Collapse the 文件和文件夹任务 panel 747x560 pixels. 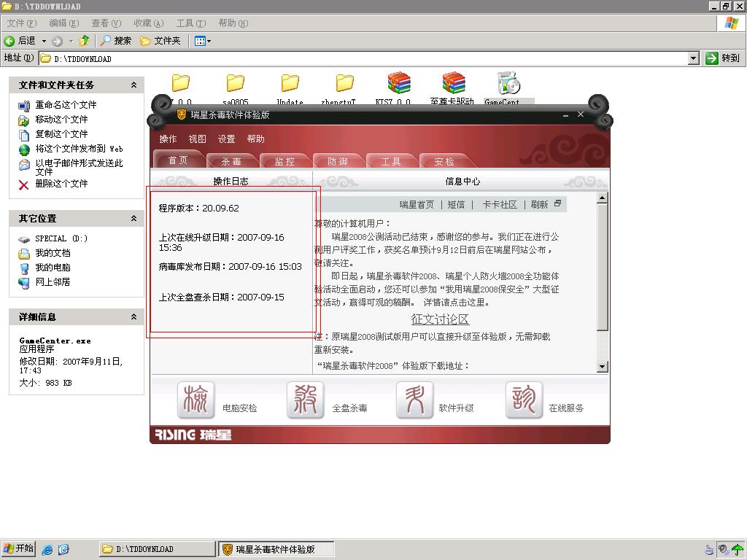pos(133,85)
